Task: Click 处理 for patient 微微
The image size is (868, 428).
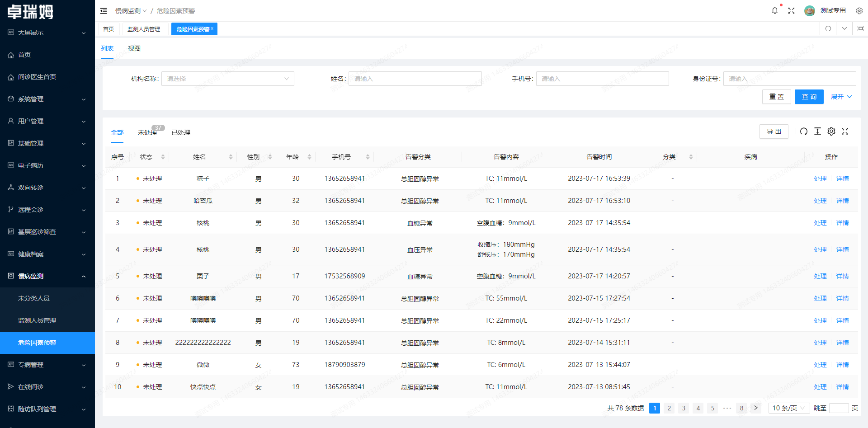Action: tap(820, 365)
